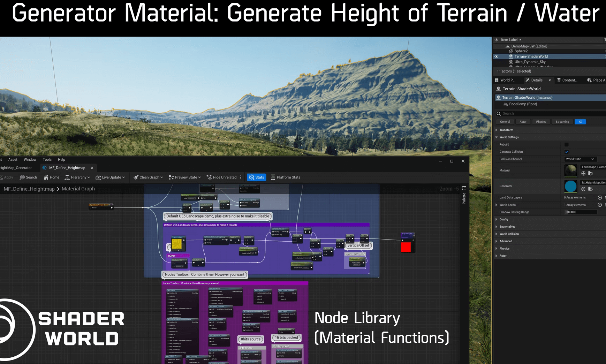This screenshot has height=364, width=606.
Task: Click the Material landscape thumbnail
Action: 571,170
